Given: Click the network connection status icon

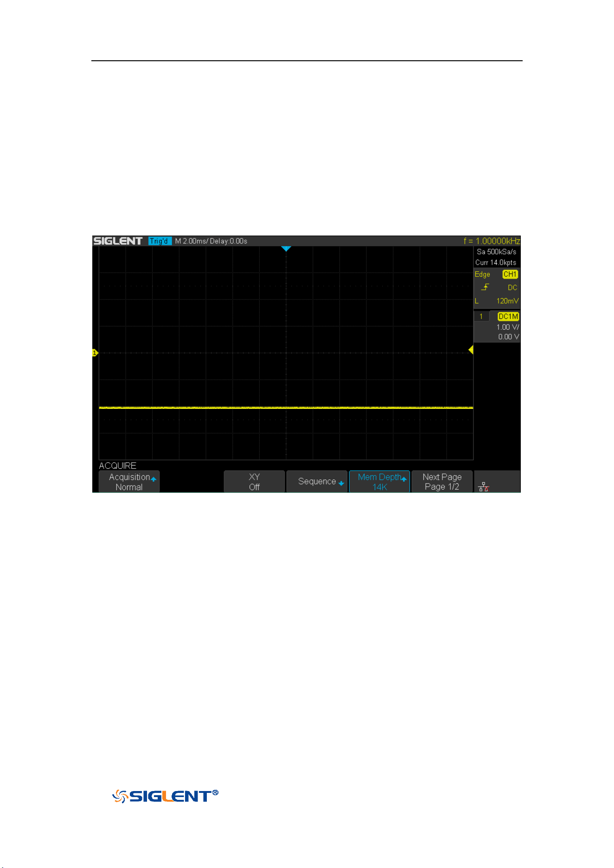Looking at the screenshot, I should pos(484,486).
